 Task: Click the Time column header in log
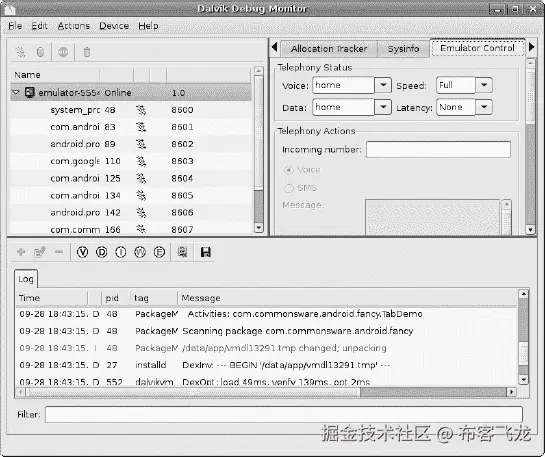(52, 298)
